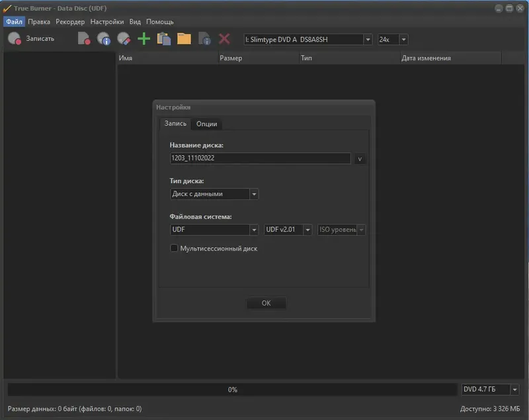Open the Настройки menu
529x420 pixels.
107,22
